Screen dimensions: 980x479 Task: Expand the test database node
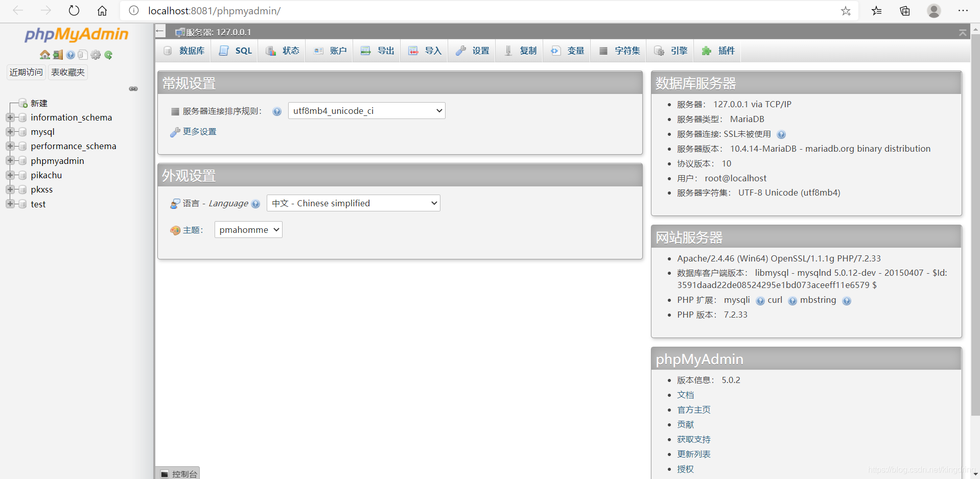coord(10,204)
